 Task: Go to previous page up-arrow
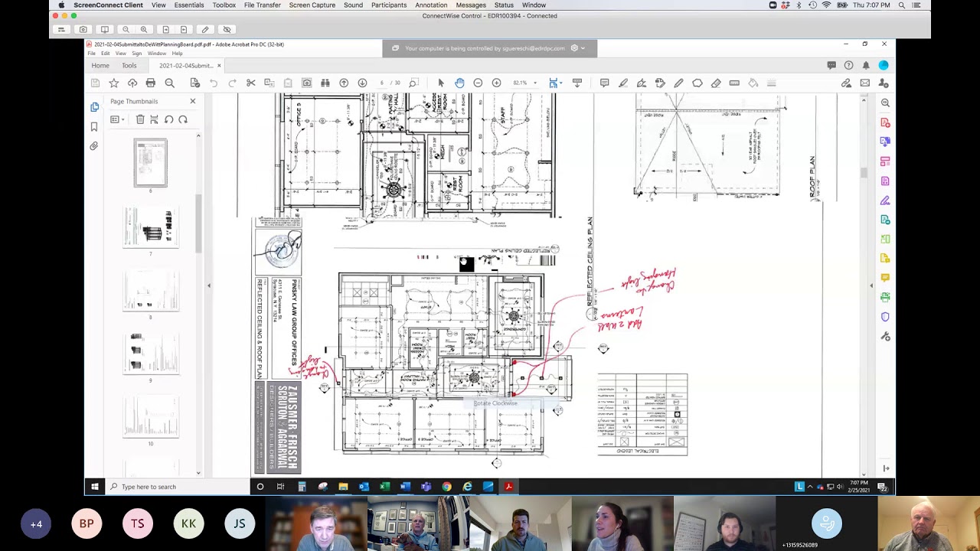[x=344, y=83]
